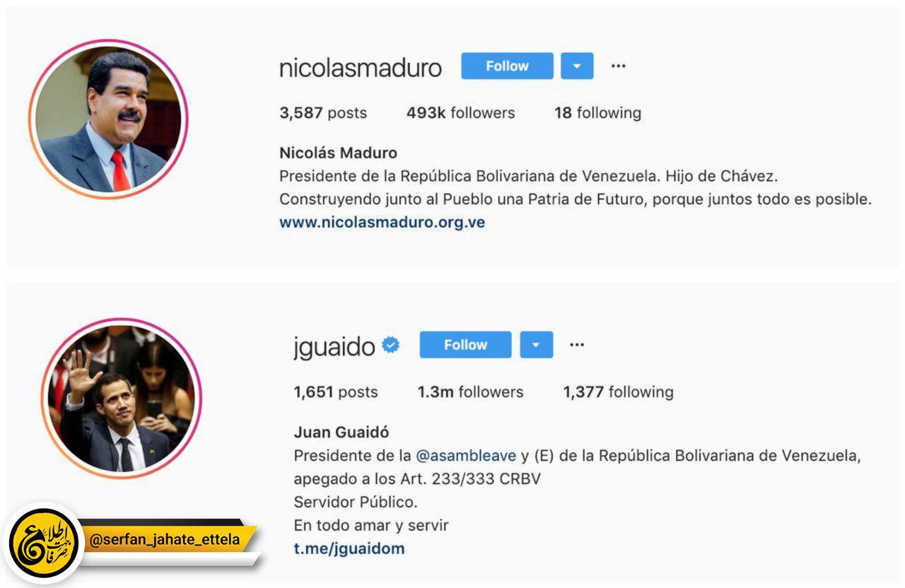Show the 1,651 posts count
Viewport: 905px width, 588px height.
[336, 392]
